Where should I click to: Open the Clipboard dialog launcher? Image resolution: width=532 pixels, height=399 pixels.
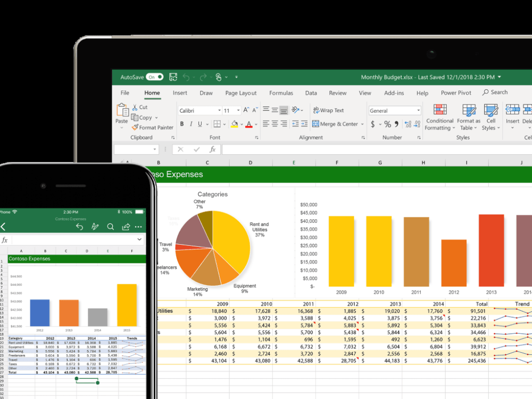[173, 138]
